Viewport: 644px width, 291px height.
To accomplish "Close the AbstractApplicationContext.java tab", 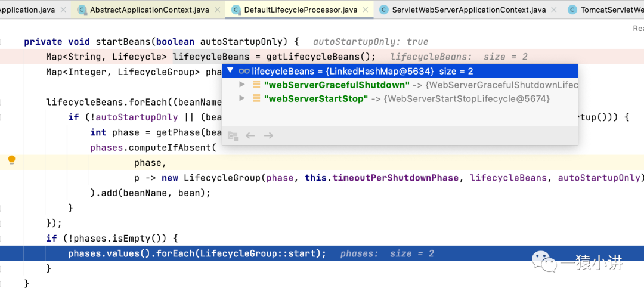I will click(216, 10).
